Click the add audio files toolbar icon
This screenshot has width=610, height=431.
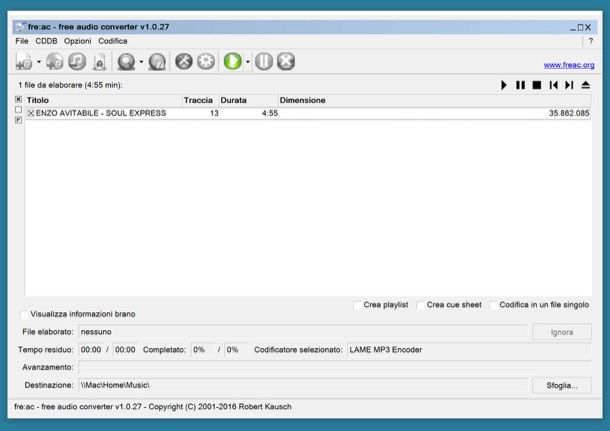pyautogui.click(x=24, y=61)
